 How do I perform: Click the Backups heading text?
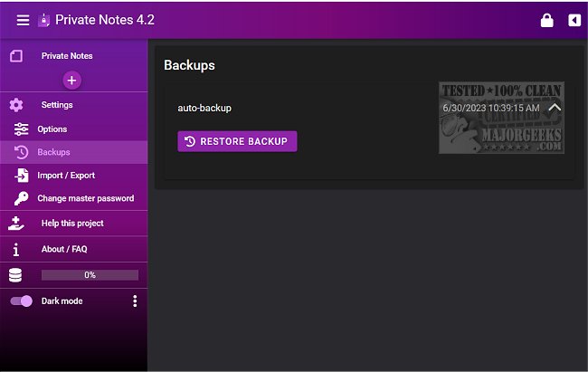click(189, 65)
